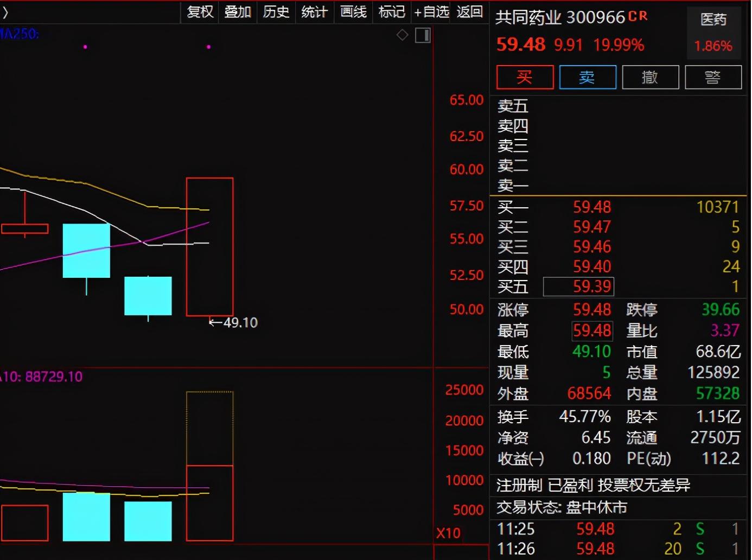This screenshot has height=560, width=752.
Task: Click the CR badge beside the stock code
Action: coord(638,16)
